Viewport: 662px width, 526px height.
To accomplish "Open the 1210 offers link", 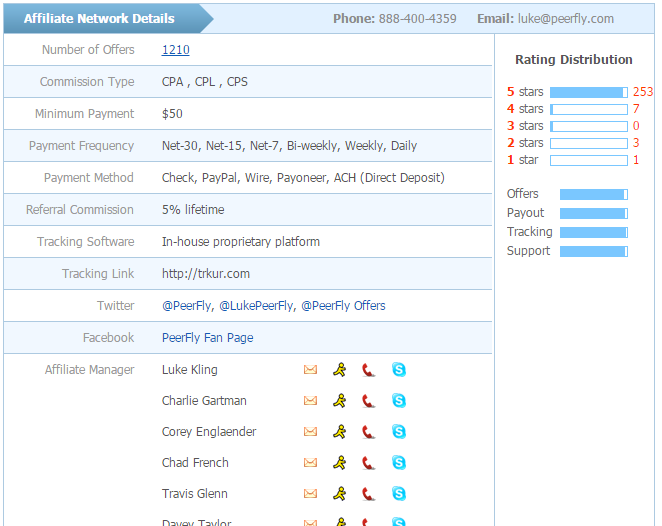I will [x=176, y=50].
